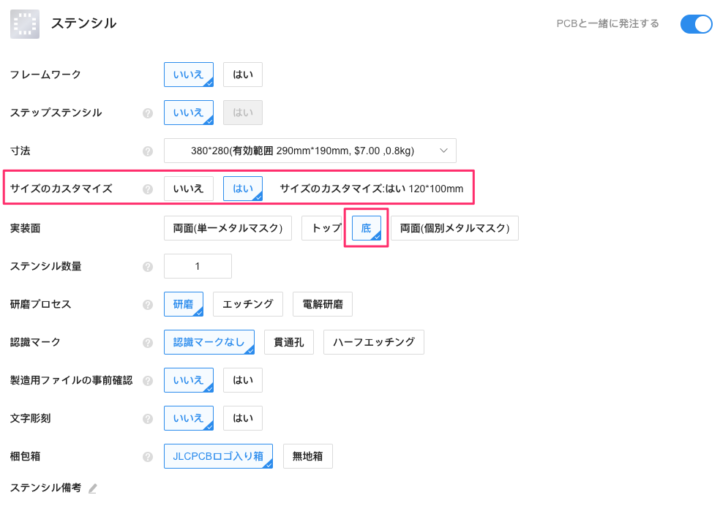Click help icon next to 寸法
The image size is (720, 511).
147,152
